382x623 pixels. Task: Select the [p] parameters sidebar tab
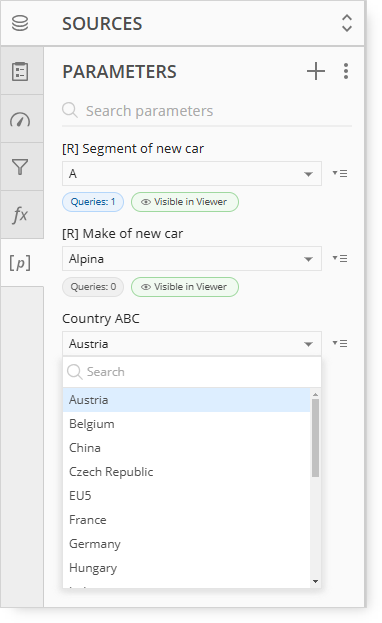click(x=20, y=263)
